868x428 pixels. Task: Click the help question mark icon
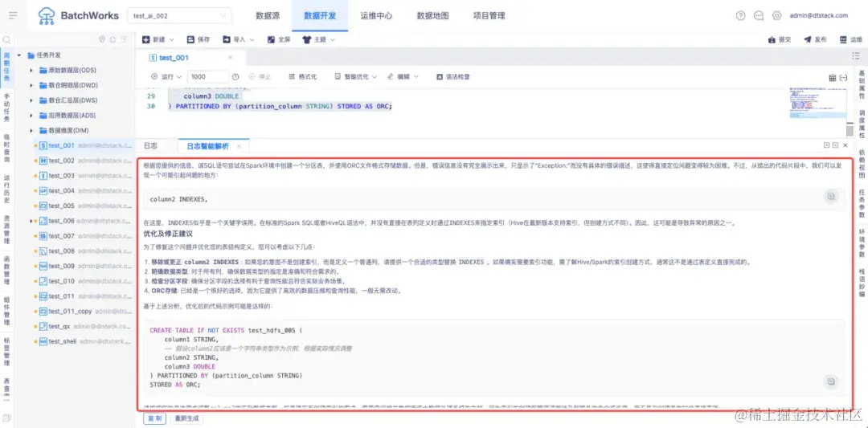[741, 15]
